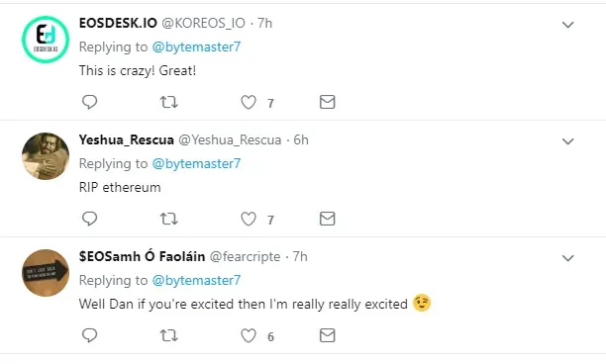Viewport: 606px width, 364px height.
Task: Expand the dropdown on Yeshua_Rescua tweet
Action: (x=567, y=141)
